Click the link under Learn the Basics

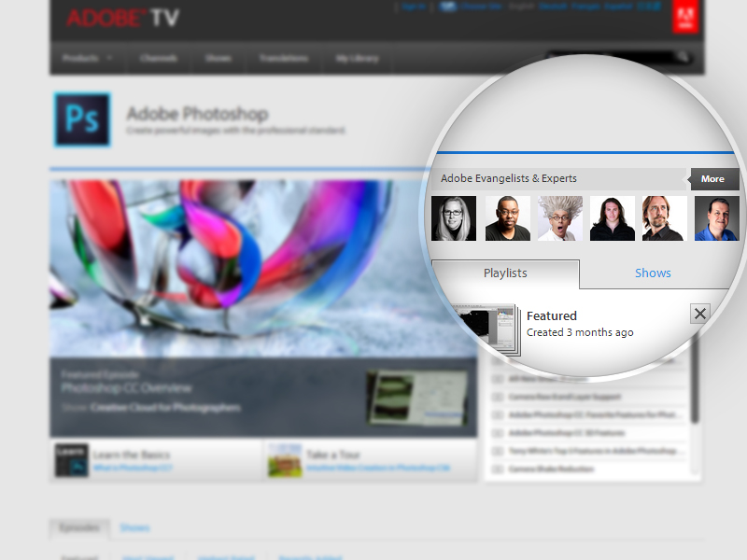(133, 469)
